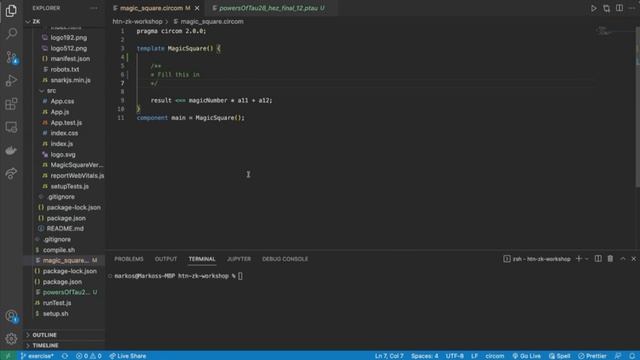Image resolution: width=640 pixels, height=360 pixels.
Task: Click Prettier status item
Action: tap(592, 356)
